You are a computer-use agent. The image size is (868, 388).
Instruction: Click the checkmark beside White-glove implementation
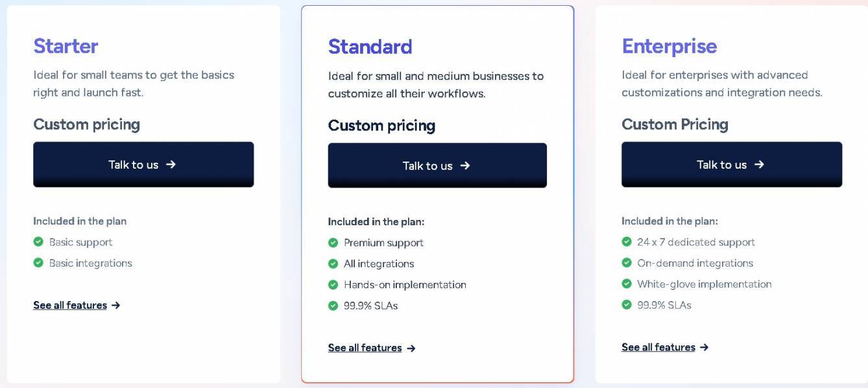[627, 284]
